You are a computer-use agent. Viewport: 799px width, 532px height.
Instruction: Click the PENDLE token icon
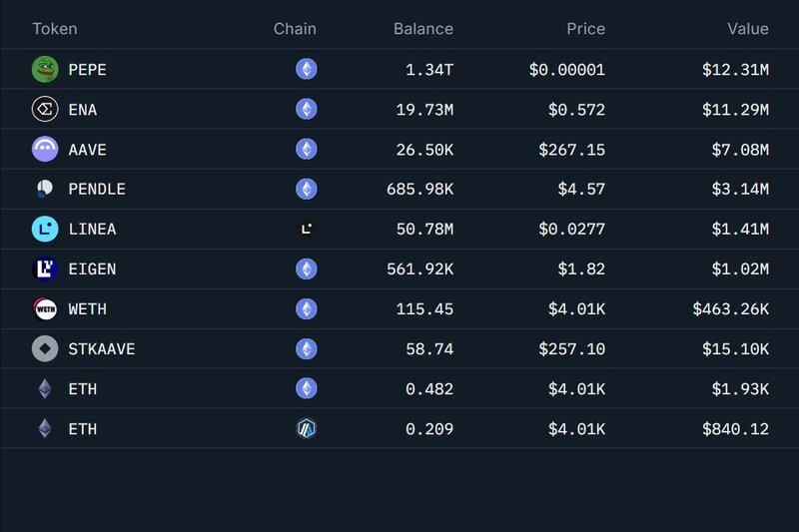point(45,189)
